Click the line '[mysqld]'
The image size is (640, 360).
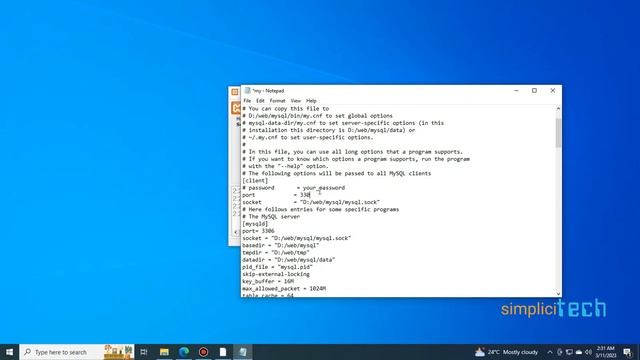pos(255,224)
